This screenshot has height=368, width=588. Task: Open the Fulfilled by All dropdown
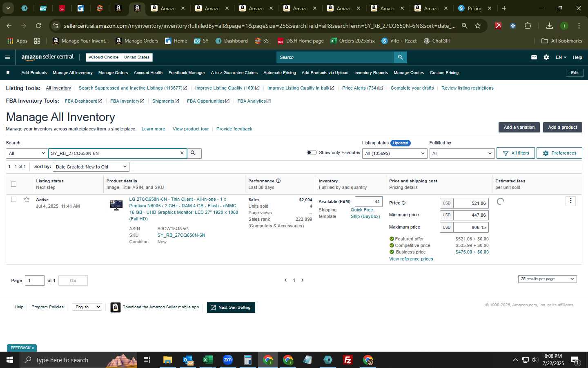pyautogui.click(x=462, y=153)
